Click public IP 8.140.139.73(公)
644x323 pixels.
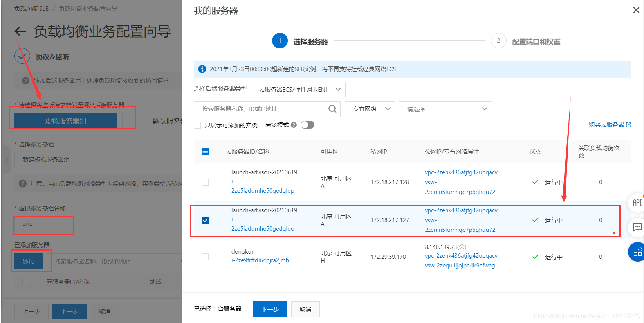click(x=446, y=247)
